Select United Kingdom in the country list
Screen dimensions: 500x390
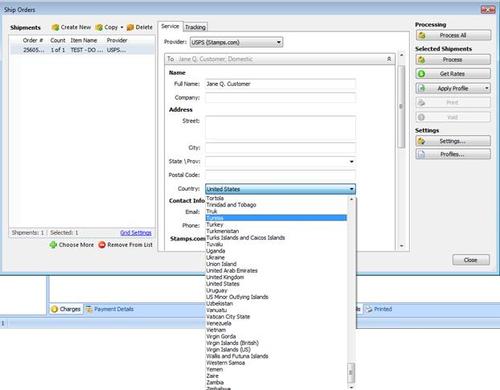click(276, 277)
